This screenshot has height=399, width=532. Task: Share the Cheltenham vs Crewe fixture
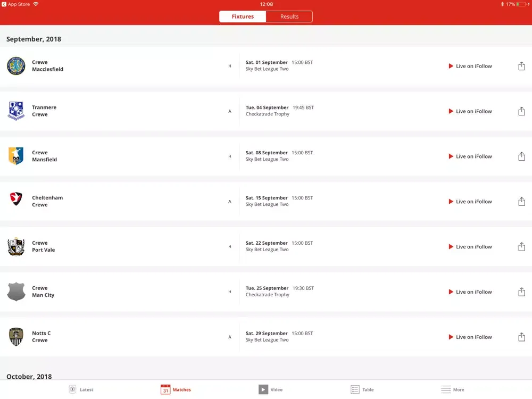coord(521,201)
